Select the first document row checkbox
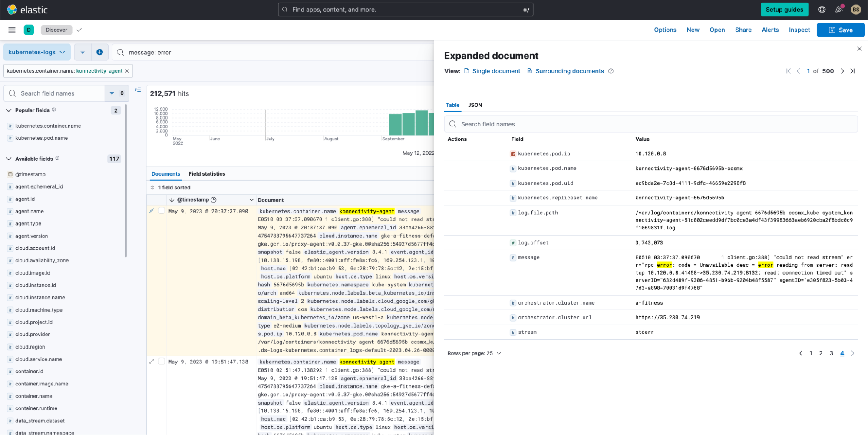The height and width of the screenshot is (435, 868). pos(162,211)
